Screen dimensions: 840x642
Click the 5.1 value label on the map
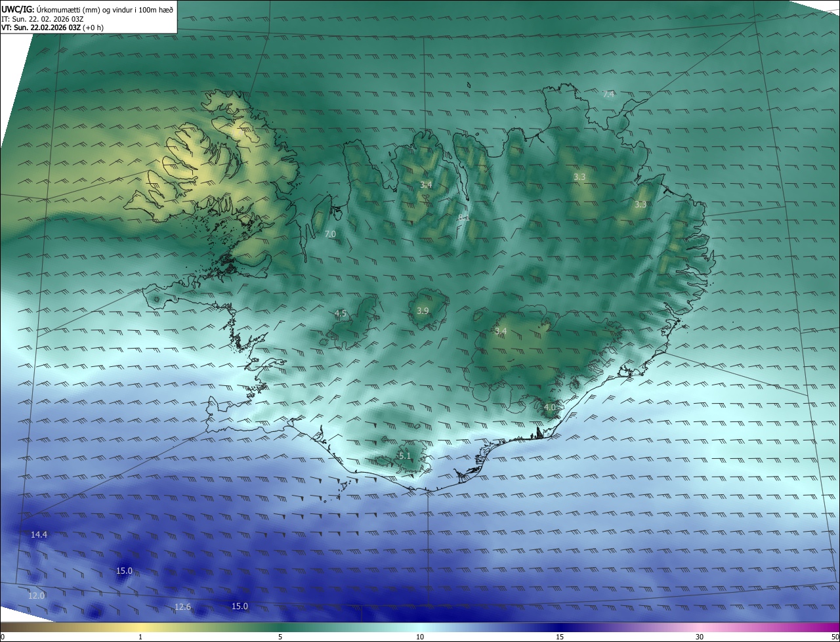pos(405,456)
